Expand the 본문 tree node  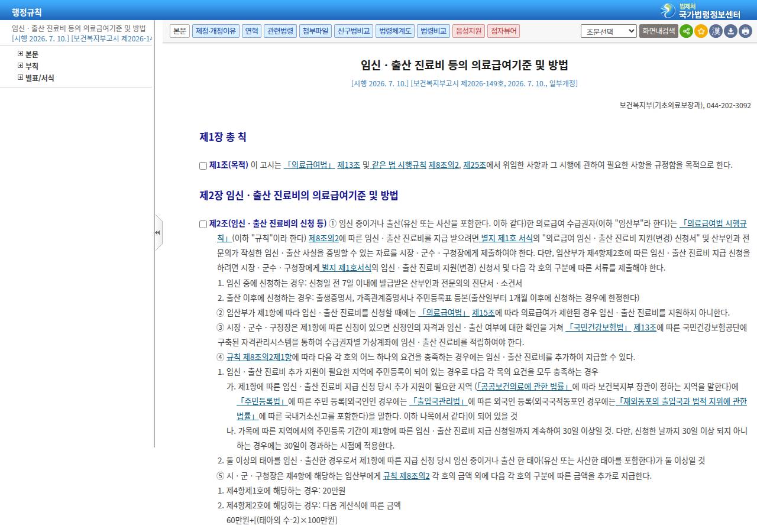tap(21, 54)
